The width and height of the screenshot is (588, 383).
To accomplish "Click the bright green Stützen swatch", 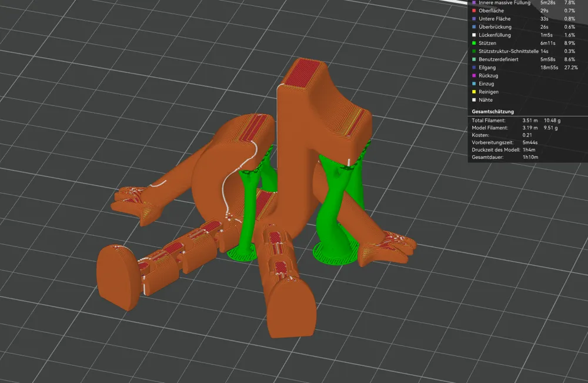I will pyautogui.click(x=474, y=43).
